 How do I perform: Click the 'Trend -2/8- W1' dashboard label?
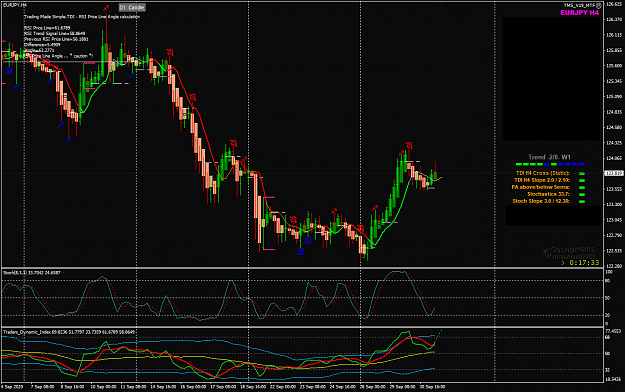(549, 157)
